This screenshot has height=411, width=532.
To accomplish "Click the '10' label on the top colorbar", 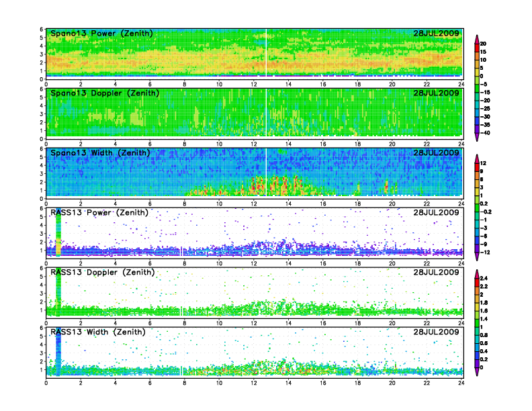I will click(483, 60).
